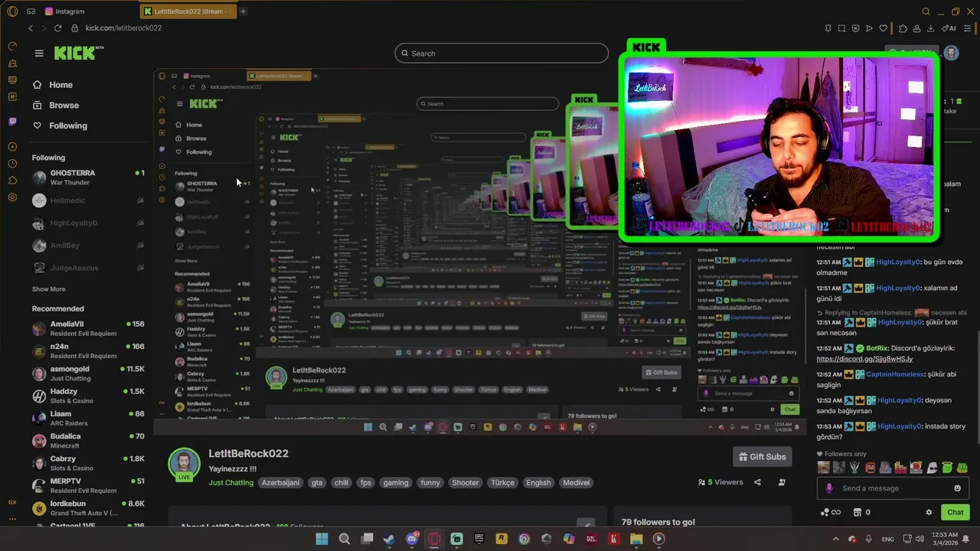Open the browser downloads icon
The height and width of the screenshot is (551, 980).
coord(930,28)
